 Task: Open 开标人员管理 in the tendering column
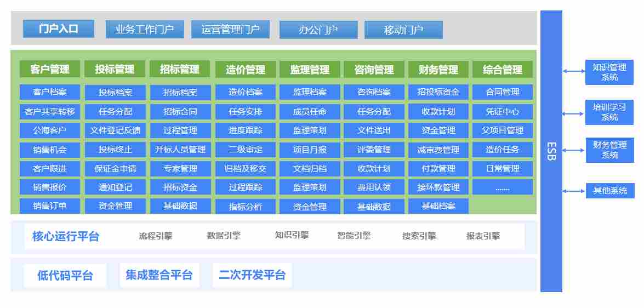[x=180, y=150]
